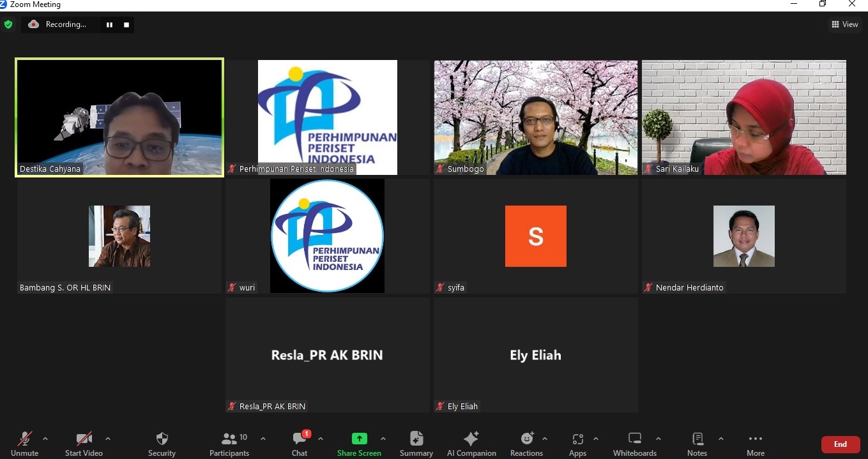
Task: Expand the arrow beside Chat
Action: tap(321, 439)
